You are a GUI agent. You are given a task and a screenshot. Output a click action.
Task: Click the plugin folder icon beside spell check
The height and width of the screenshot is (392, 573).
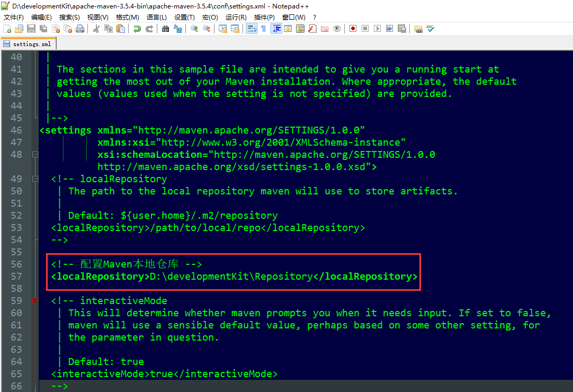click(418, 29)
